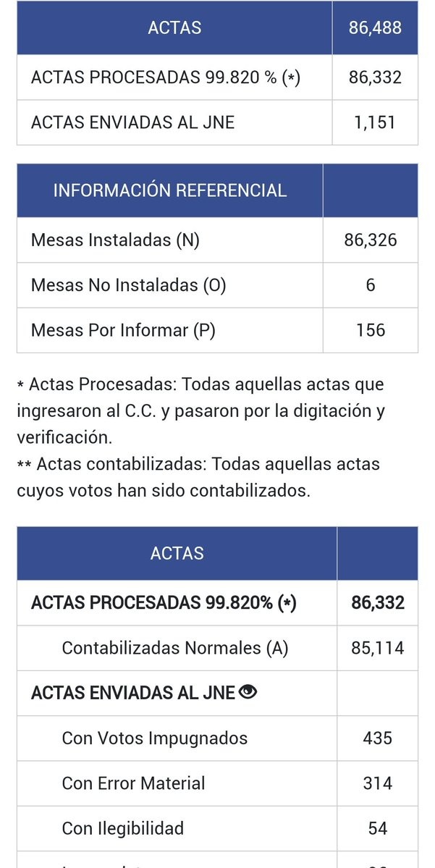The image size is (435, 868).
Task: Click the Actas contabilizadas footnote text
Action: [x=198, y=476]
